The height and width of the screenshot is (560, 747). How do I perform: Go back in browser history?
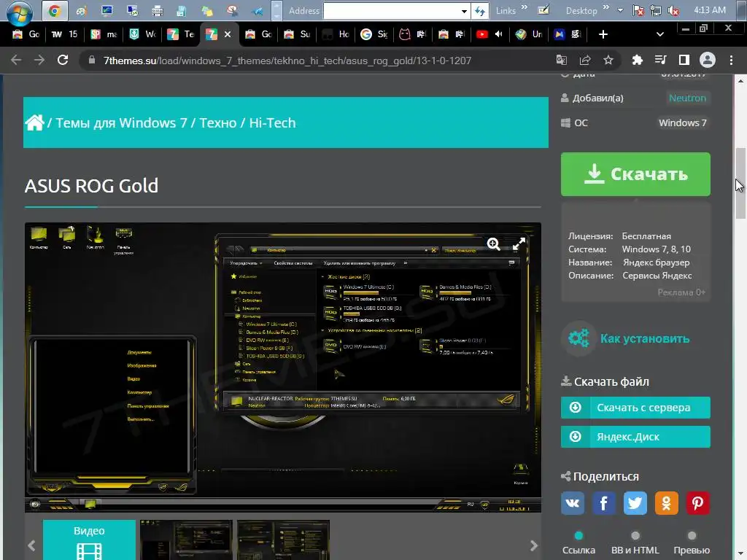point(16,60)
